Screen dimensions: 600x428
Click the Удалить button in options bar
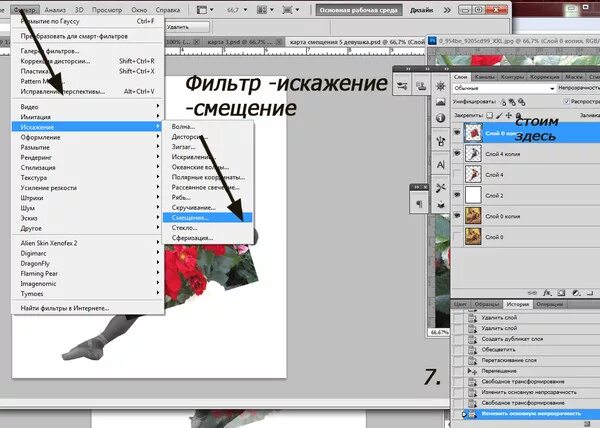point(188,27)
